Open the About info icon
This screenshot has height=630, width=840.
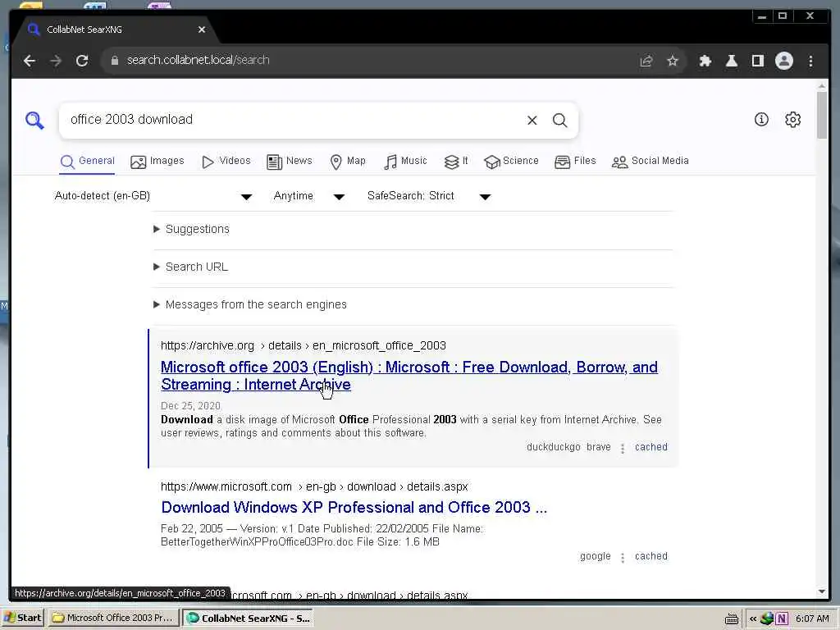click(x=761, y=120)
